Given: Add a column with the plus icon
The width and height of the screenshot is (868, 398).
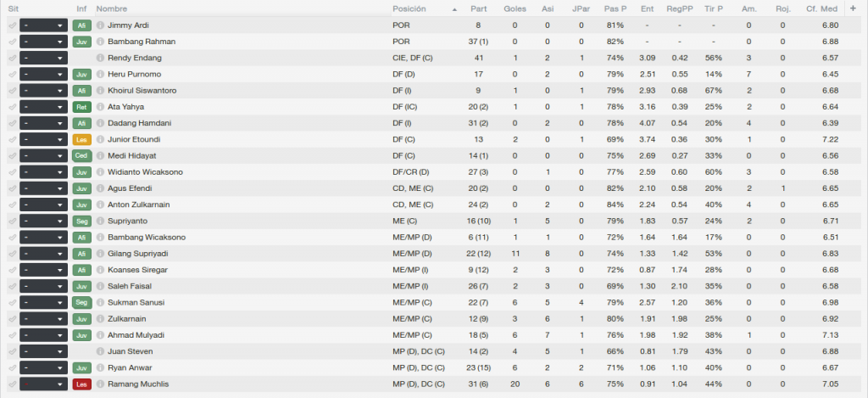Looking at the screenshot, I should click(853, 8).
